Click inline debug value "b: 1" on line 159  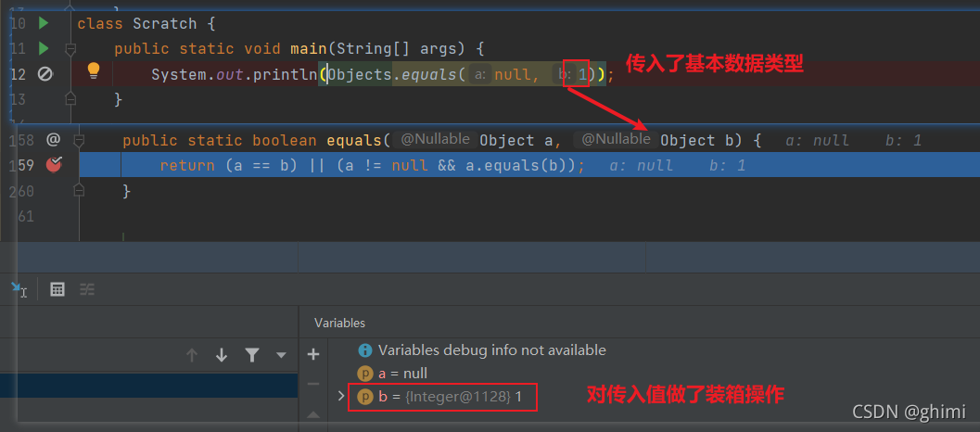(x=727, y=166)
